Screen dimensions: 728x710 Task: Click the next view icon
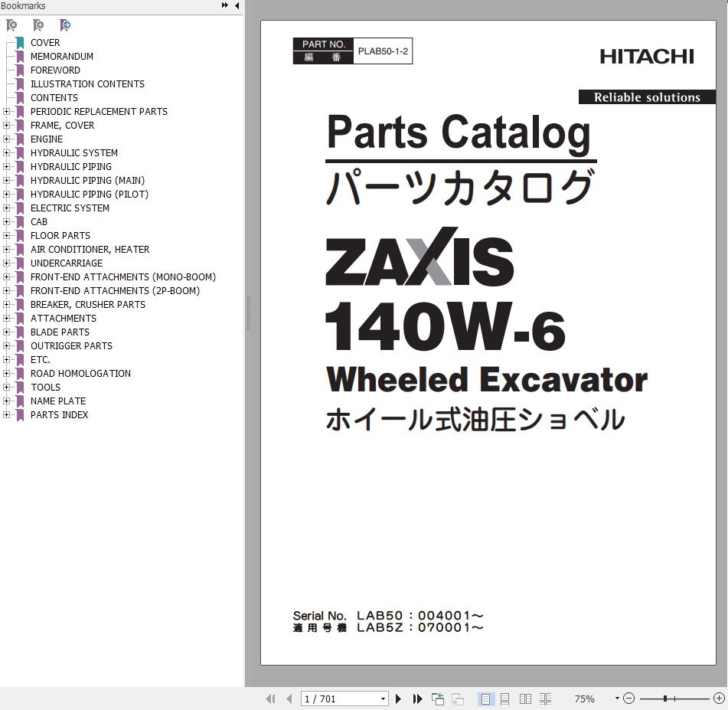coord(458,699)
